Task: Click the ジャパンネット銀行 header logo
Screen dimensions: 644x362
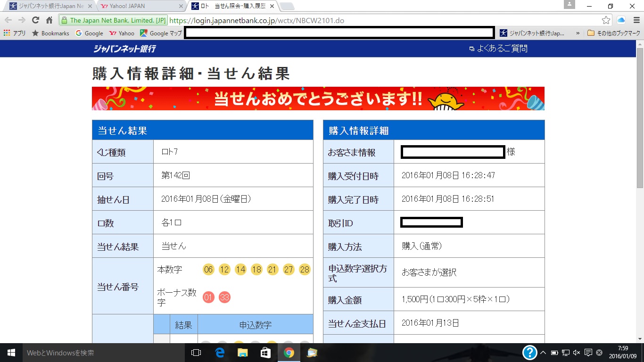Action: click(x=124, y=49)
